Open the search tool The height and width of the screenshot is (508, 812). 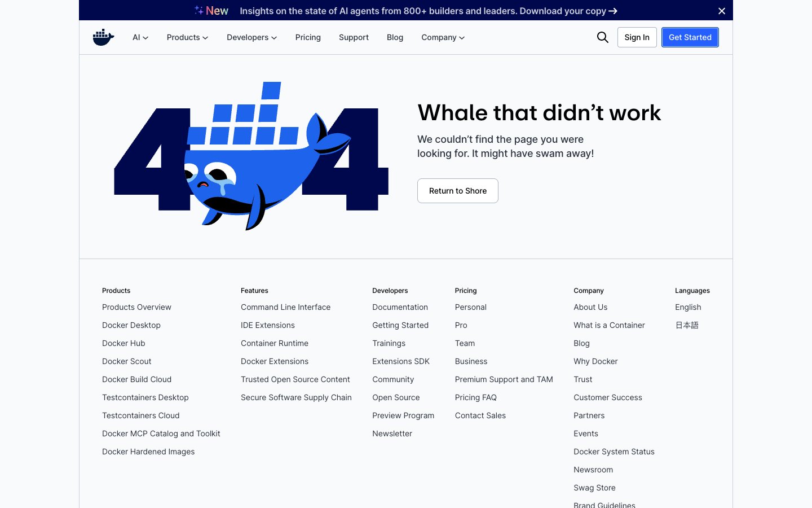[x=602, y=37]
